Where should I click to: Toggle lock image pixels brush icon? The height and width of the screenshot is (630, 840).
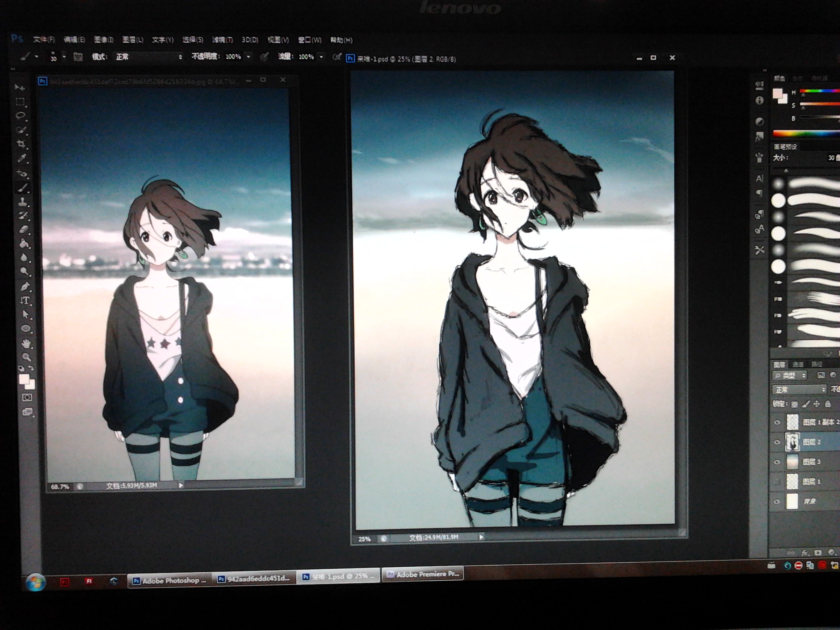pyautogui.click(x=805, y=404)
